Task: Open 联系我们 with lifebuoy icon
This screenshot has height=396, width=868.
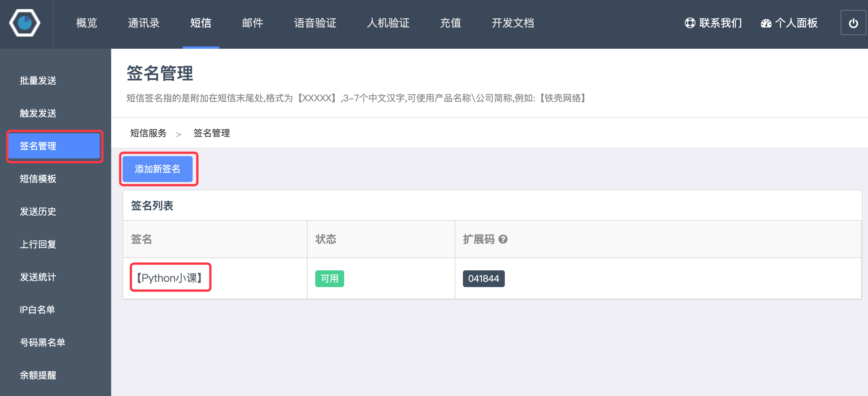Action: point(713,23)
